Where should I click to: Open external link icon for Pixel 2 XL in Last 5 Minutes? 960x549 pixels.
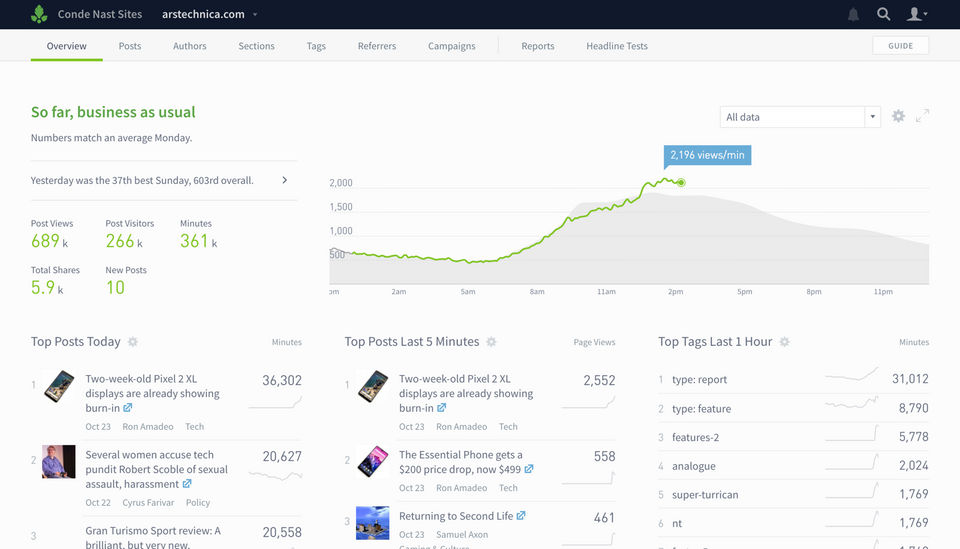click(x=441, y=408)
